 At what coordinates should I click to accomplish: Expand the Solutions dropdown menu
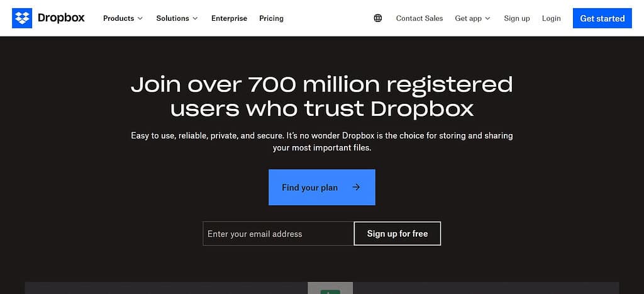point(177,18)
